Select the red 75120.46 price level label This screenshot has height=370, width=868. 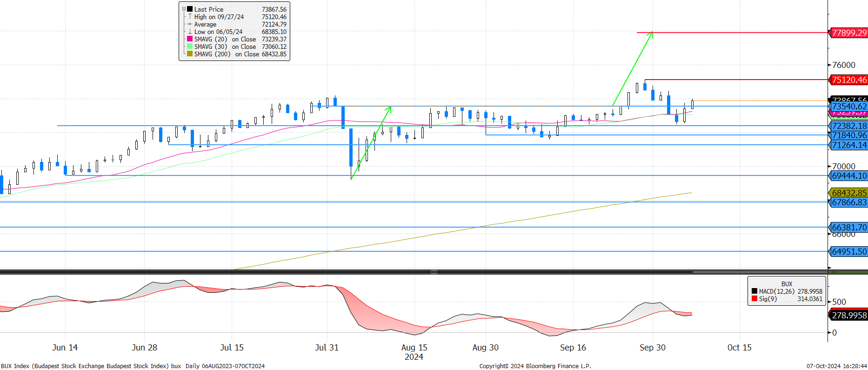click(849, 80)
